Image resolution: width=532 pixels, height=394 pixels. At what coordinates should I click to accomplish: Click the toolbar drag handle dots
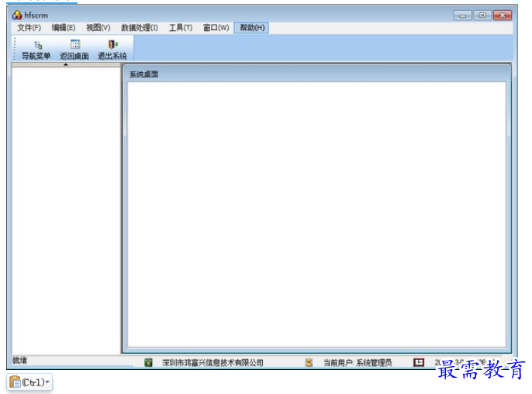click(15, 49)
